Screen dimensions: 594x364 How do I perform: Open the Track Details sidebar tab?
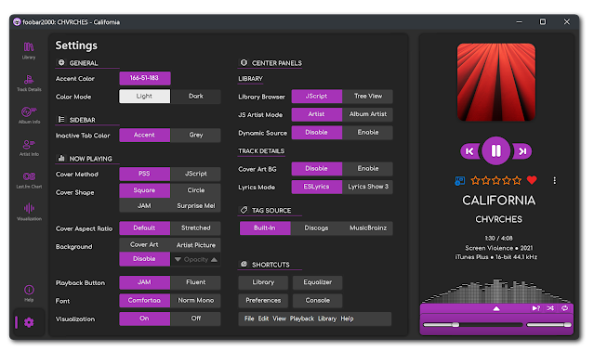click(x=29, y=83)
